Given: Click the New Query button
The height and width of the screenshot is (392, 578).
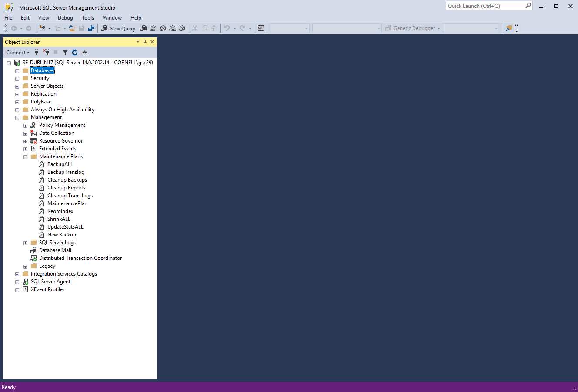Looking at the screenshot, I should tap(118, 28).
